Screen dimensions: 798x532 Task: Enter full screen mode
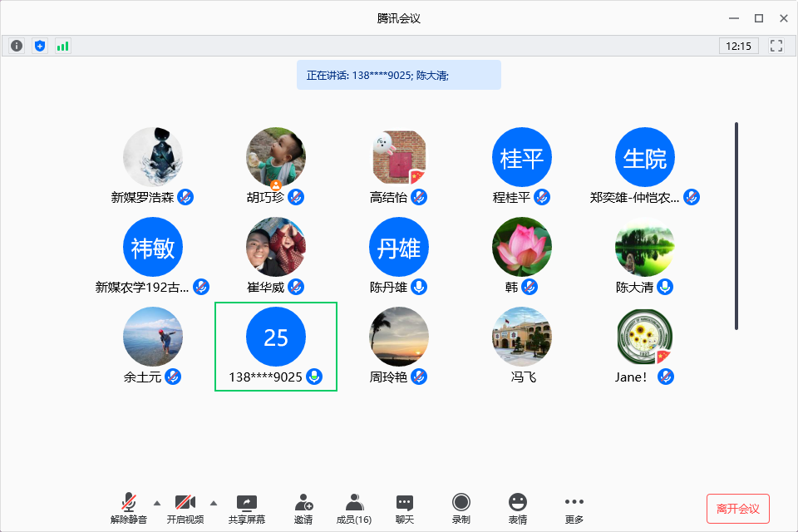(x=776, y=47)
